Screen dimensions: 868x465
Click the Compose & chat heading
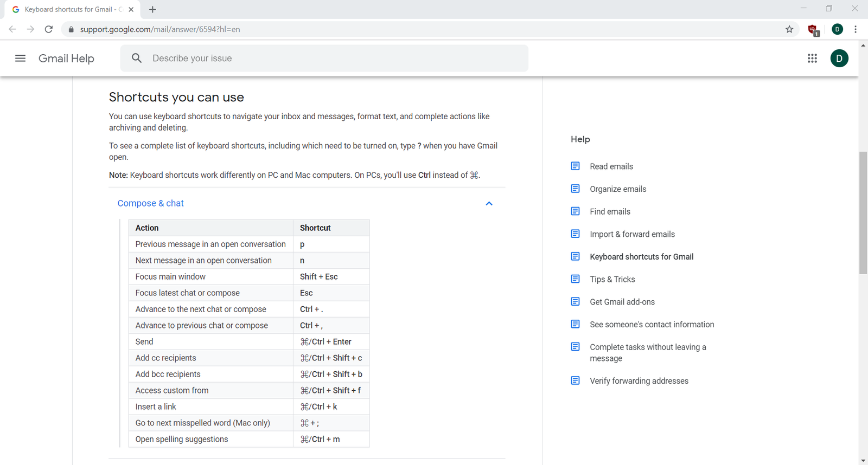click(151, 203)
